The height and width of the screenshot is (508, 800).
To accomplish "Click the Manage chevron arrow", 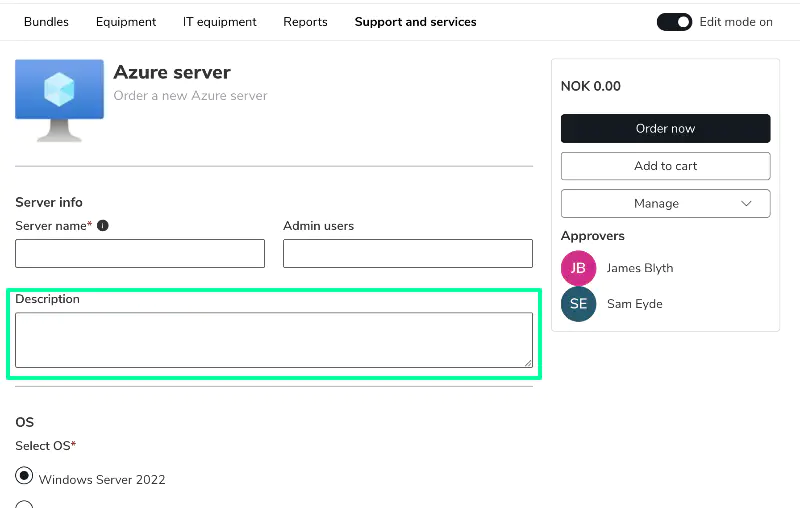I will click(x=746, y=204).
